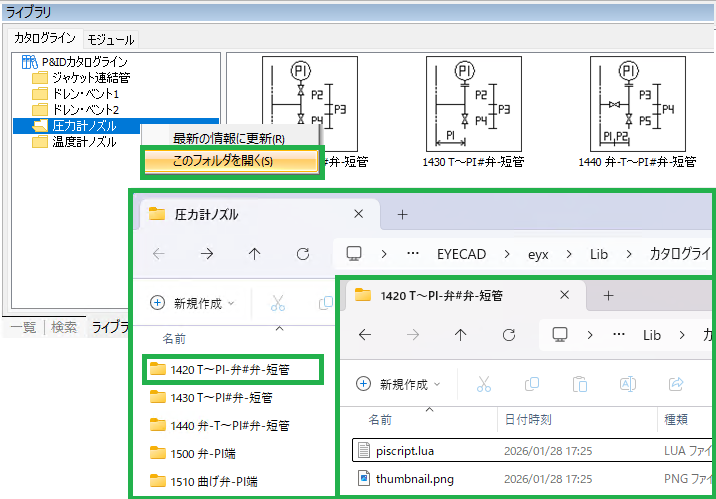
Task: Click EYECAD in the address breadcrumb
Action: pos(462,254)
